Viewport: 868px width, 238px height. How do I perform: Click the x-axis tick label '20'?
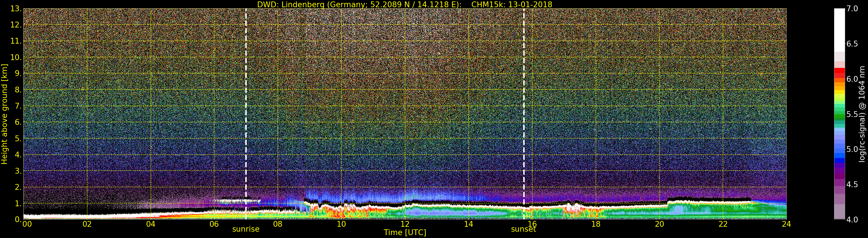tap(659, 224)
